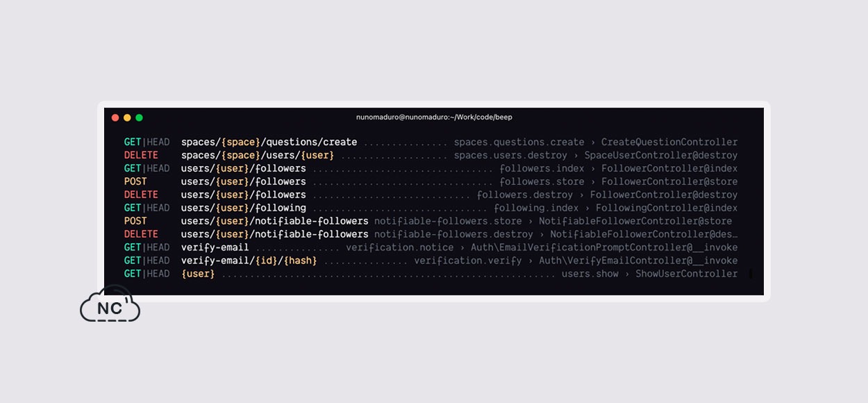Click the CreateQuestionController controller name

click(669, 142)
